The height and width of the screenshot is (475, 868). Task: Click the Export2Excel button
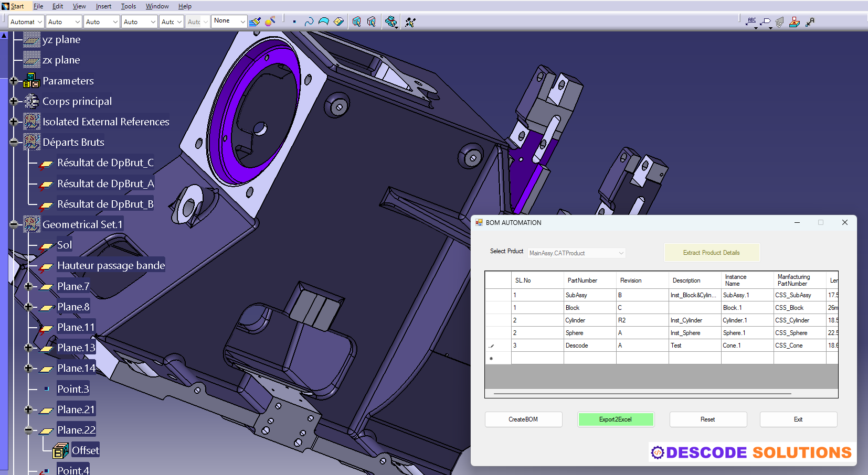pyautogui.click(x=616, y=419)
